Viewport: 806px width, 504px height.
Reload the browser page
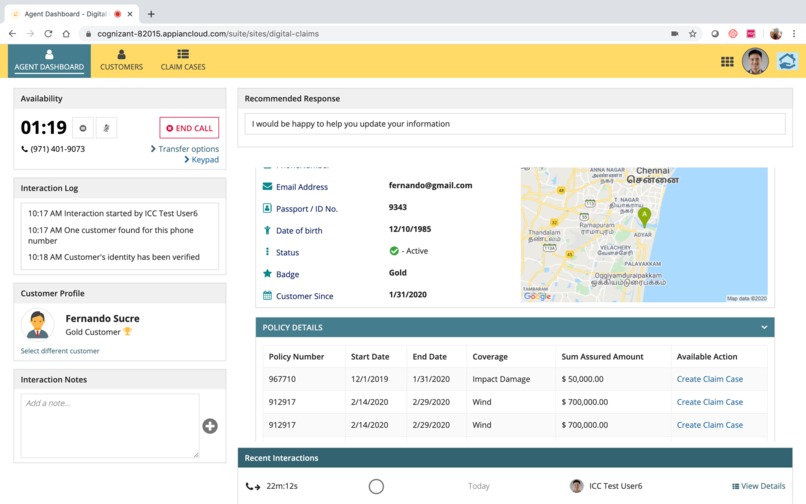48,33
